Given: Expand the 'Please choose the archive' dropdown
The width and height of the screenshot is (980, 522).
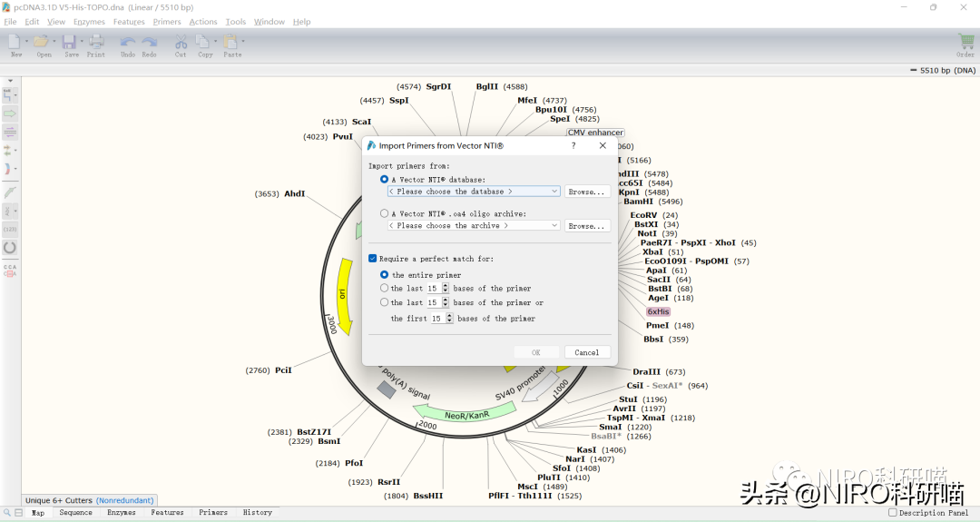Looking at the screenshot, I should pyautogui.click(x=473, y=226).
